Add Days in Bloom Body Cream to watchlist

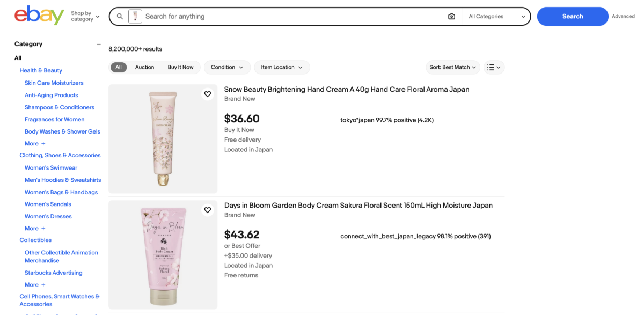208,210
